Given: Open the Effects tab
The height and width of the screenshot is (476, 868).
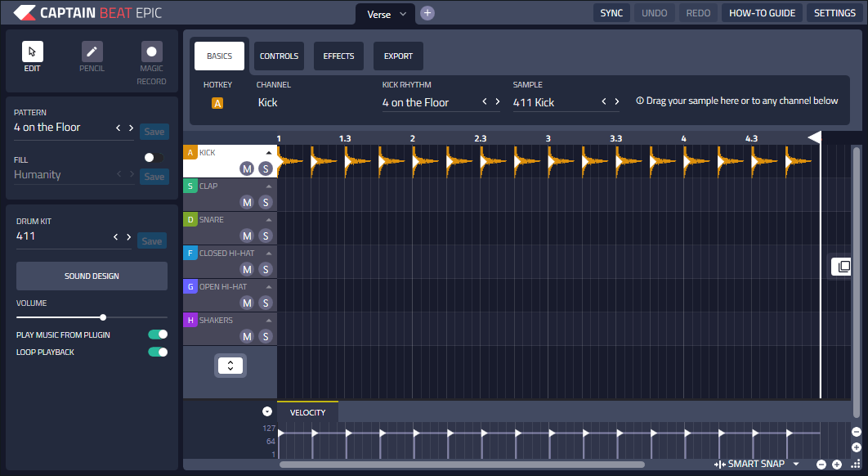Looking at the screenshot, I should point(338,56).
